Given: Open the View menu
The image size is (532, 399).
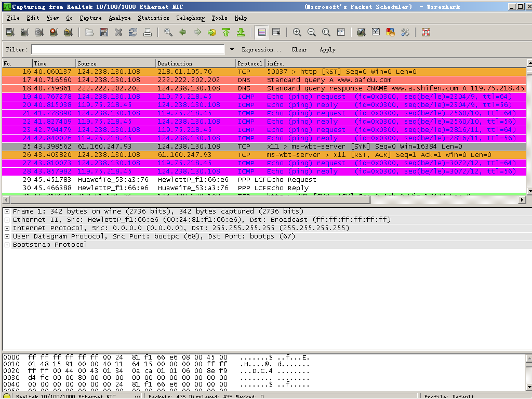Looking at the screenshot, I should pos(52,18).
